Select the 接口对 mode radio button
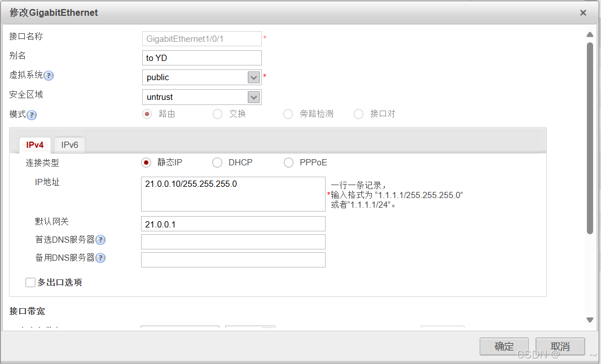601x364 pixels. pyautogui.click(x=358, y=114)
